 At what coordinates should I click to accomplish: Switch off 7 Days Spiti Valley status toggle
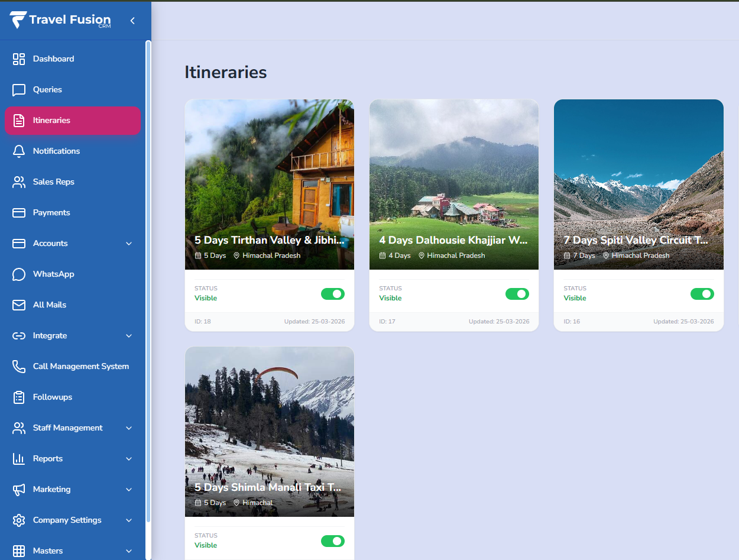pyautogui.click(x=702, y=294)
